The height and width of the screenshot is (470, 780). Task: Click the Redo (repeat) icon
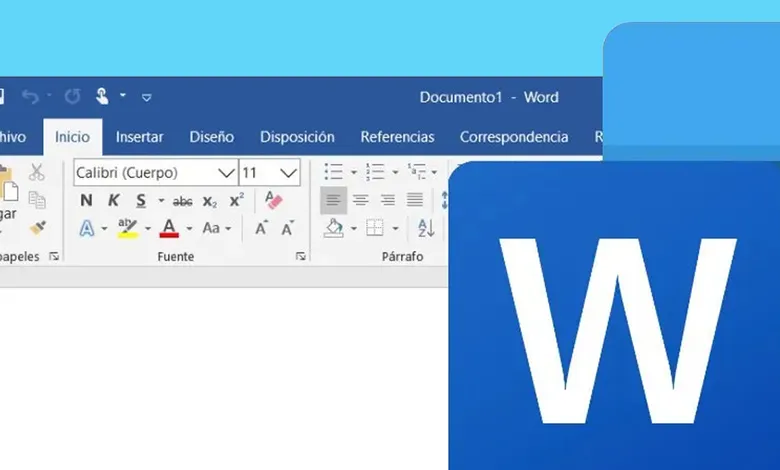click(x=73, y=96)
